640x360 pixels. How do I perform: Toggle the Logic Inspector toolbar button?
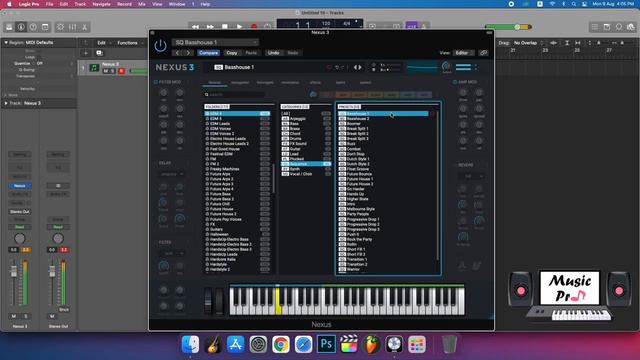pyautogui.click(x=21, y=27)
